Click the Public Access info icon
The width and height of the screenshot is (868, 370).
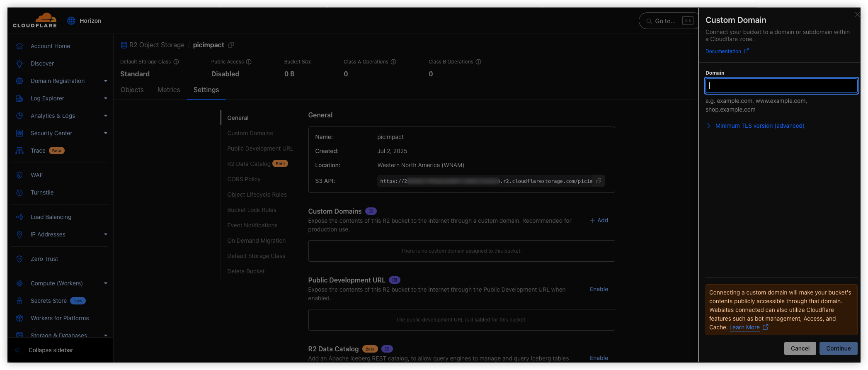[249, 62]
